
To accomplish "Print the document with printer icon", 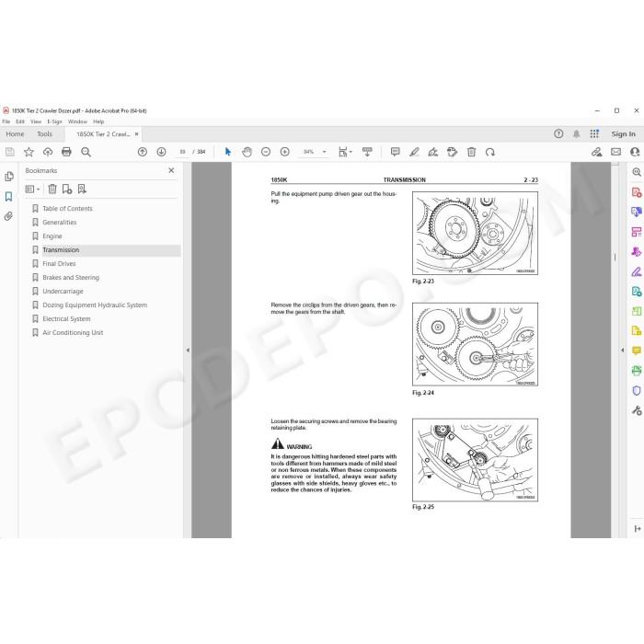I will pos(66,152).
